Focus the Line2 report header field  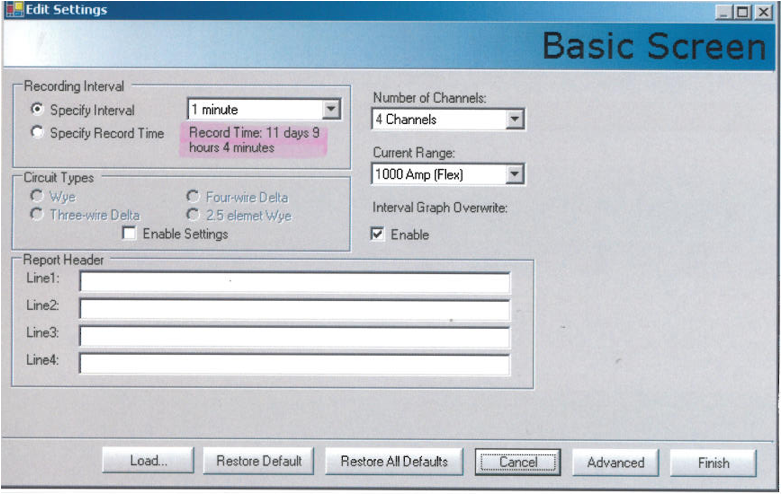point(295,310)
